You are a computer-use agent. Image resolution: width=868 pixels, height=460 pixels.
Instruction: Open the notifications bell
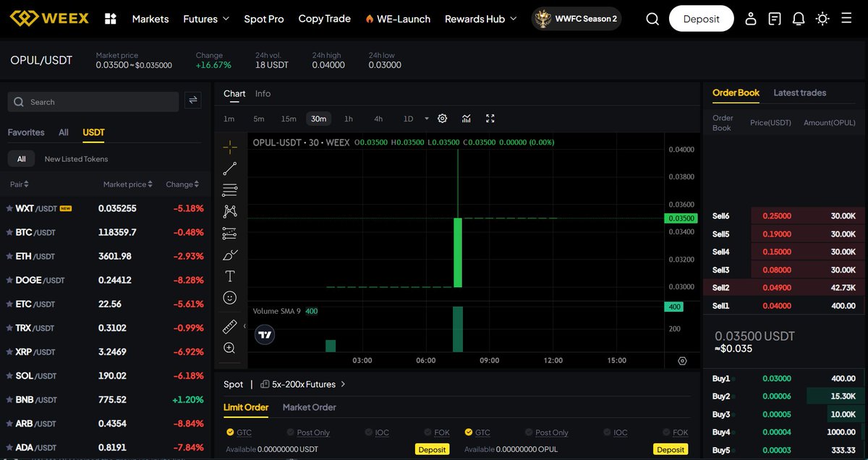799,19
